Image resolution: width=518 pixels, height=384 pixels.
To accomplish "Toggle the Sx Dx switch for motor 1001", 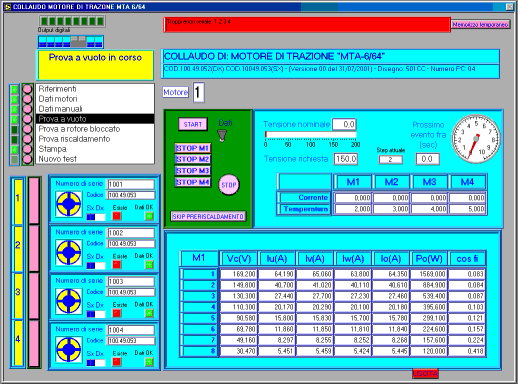I will [96, 217].
